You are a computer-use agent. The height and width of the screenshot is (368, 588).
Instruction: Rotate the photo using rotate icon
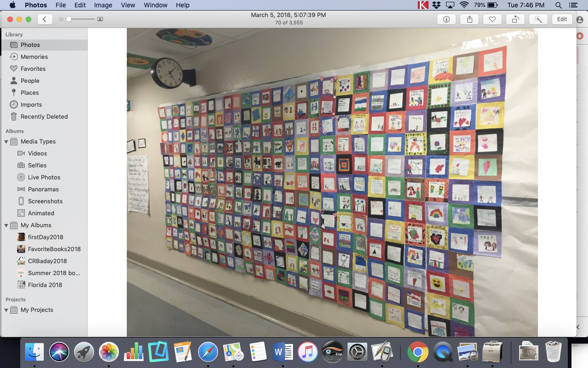pos(515,19)
